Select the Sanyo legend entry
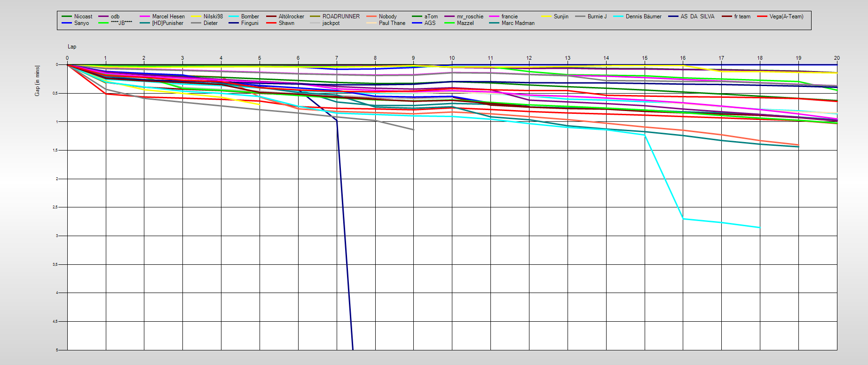This screenshot has height=365, width=868. coord(81,23)
